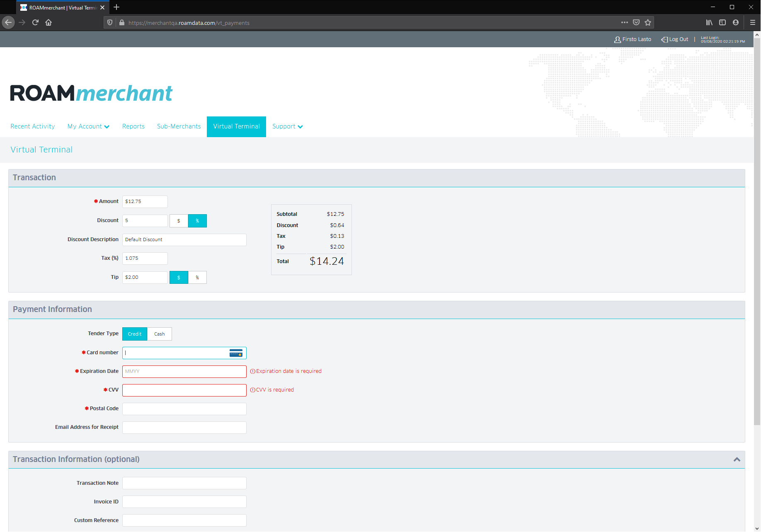Click the Email Address for Receipt field

point(184,428)
